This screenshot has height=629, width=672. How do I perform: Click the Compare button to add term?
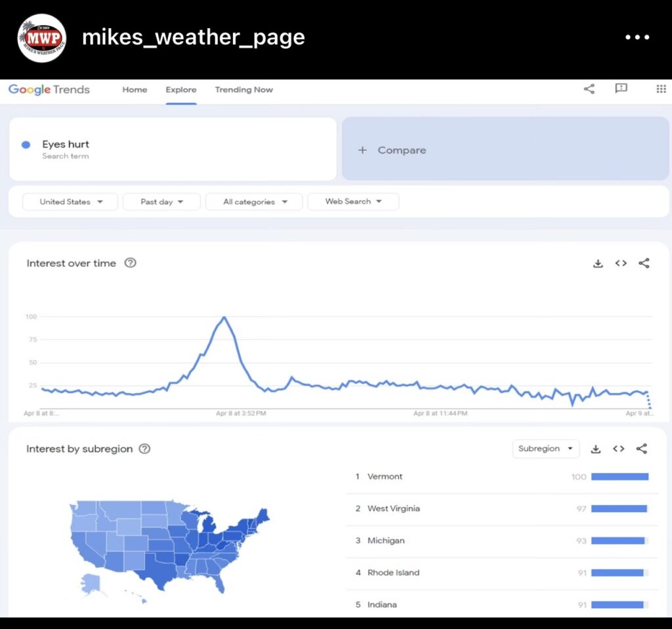pyautogui.click(x=393, y=150)
